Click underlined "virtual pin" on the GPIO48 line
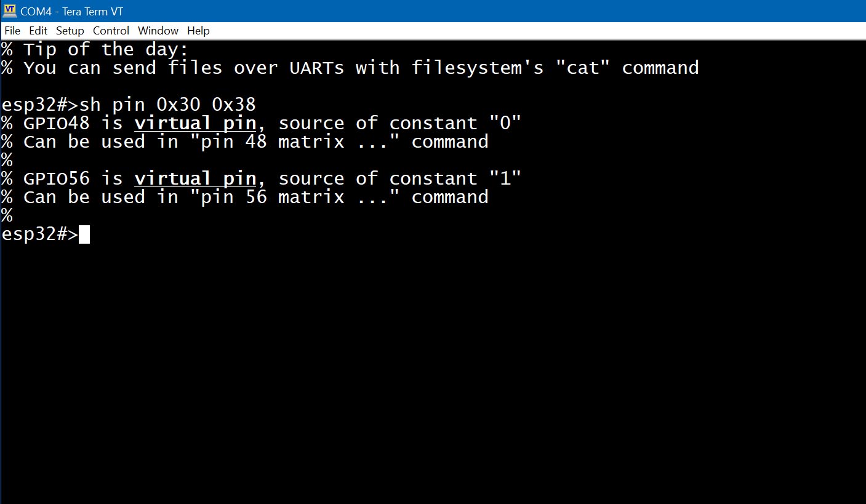The width and height of the screenshot is (866, 504). [x=195, y=124]
